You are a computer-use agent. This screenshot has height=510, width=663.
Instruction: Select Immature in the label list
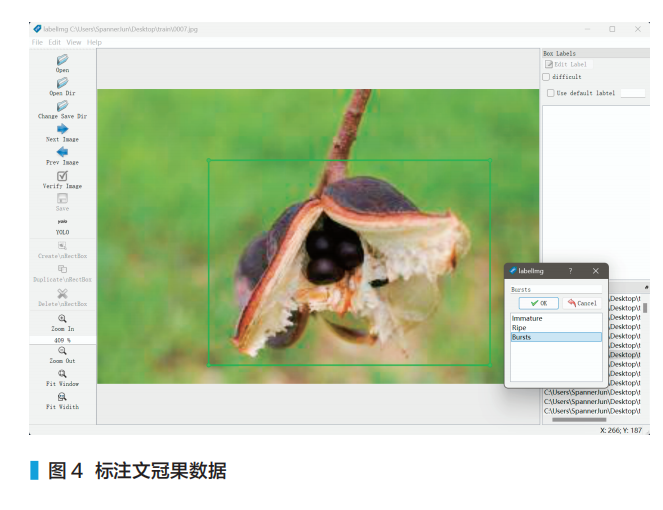click(x=527, y=318)
